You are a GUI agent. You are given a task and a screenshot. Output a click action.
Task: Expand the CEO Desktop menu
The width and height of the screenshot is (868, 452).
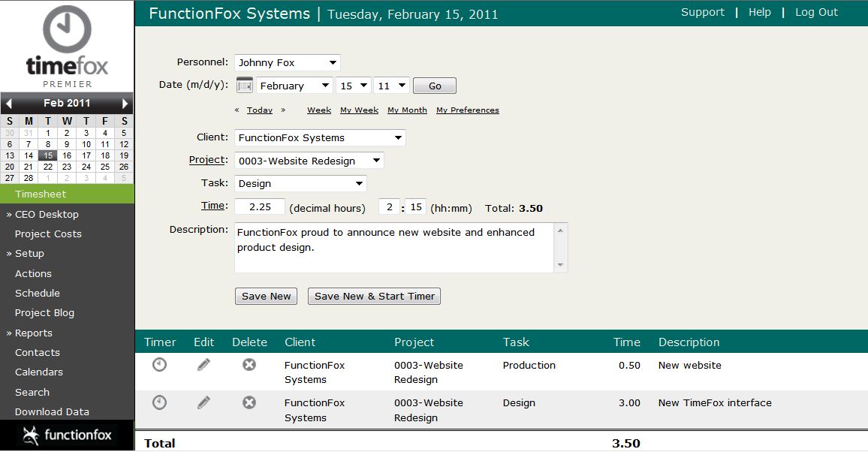point(43,214)
